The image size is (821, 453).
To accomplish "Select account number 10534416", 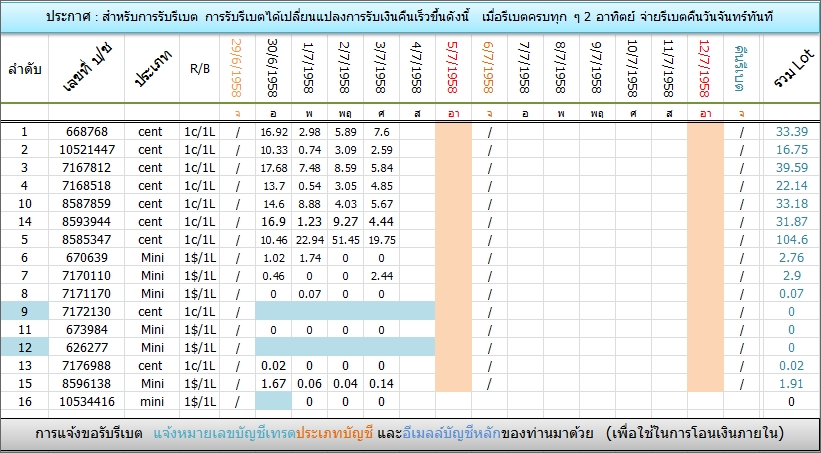I will (87, 402).
